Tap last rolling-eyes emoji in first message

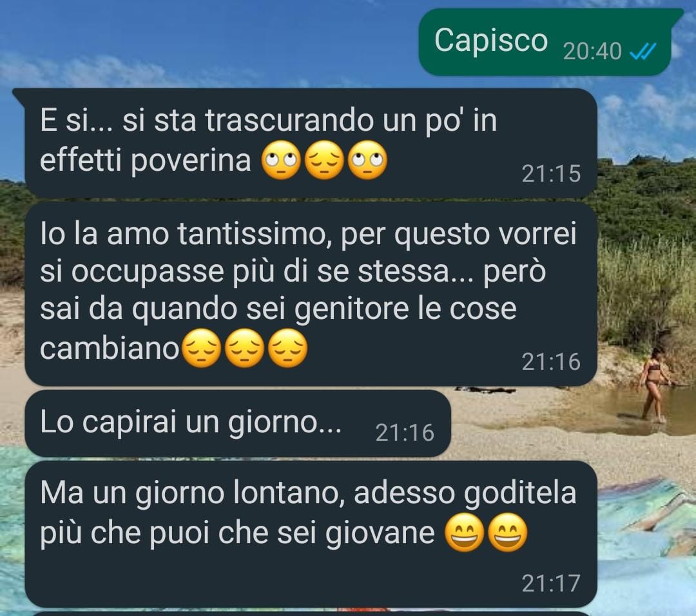pos(367,160)
